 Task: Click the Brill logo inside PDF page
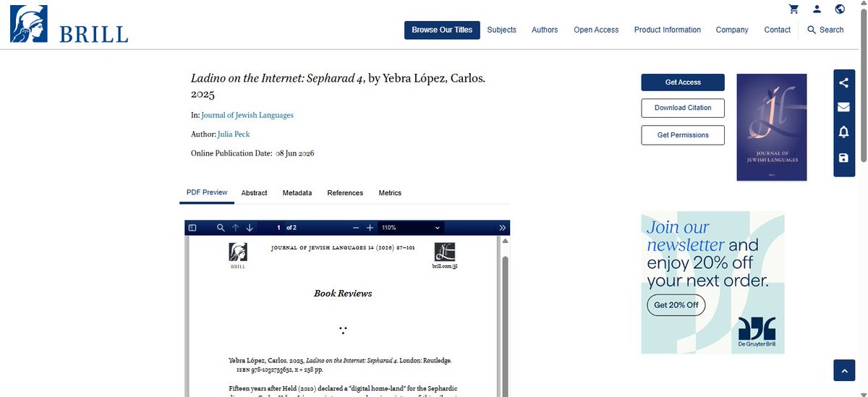click(x=238, y=256)
